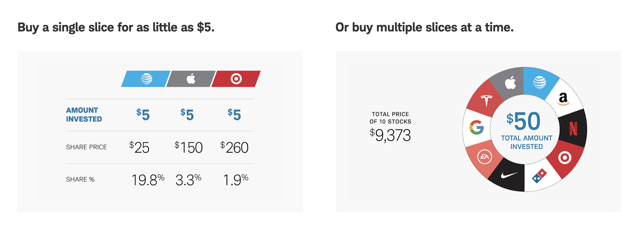Click the 'Buy a single slice' heading
644x236 pixels.
tap(116, 27)
